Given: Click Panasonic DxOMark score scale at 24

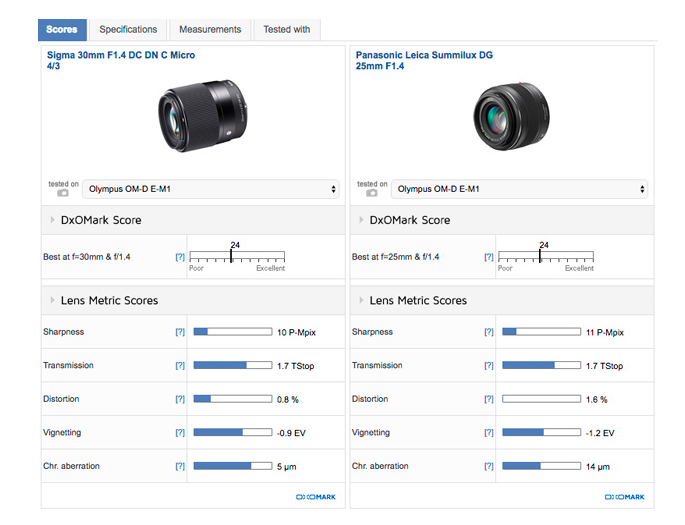Looking at the screenshot, I should pos(540,256).
